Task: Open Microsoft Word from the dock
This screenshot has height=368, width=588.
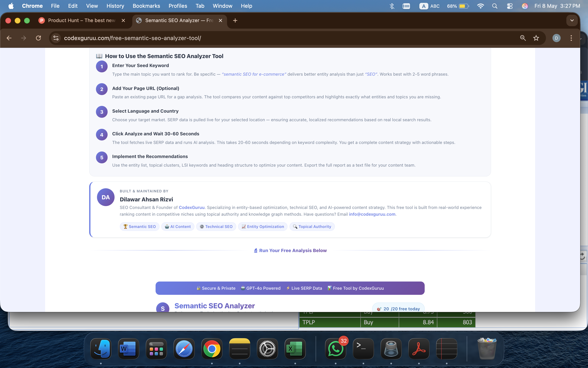Action: click(129, 349)
